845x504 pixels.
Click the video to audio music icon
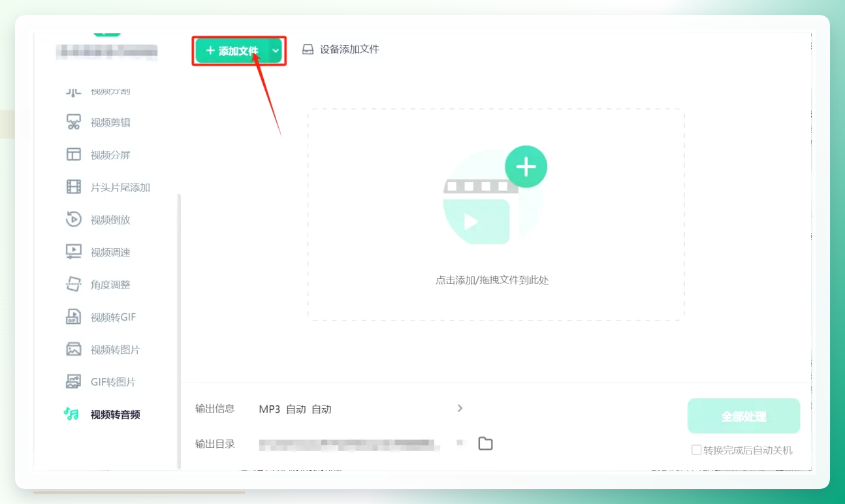(71, 414)
